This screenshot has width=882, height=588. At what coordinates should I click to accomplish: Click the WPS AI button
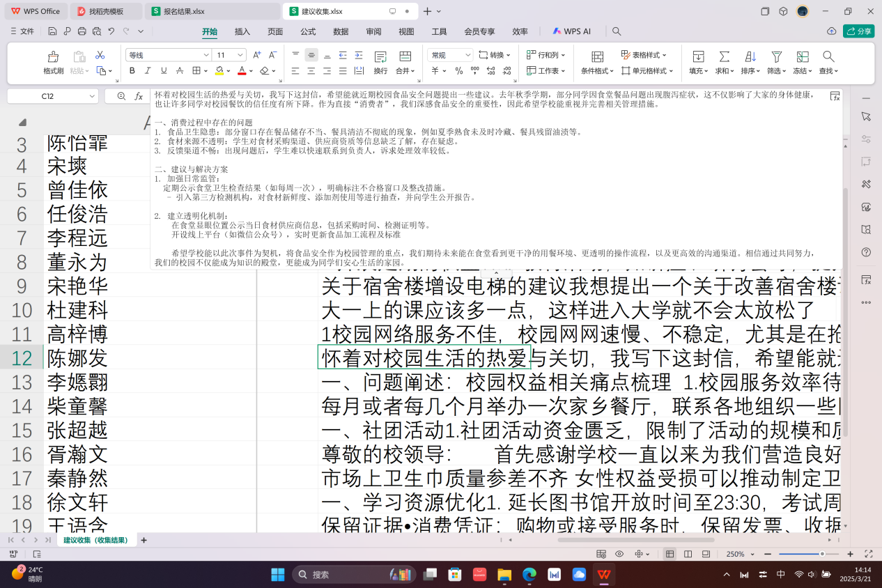[572, 31]
